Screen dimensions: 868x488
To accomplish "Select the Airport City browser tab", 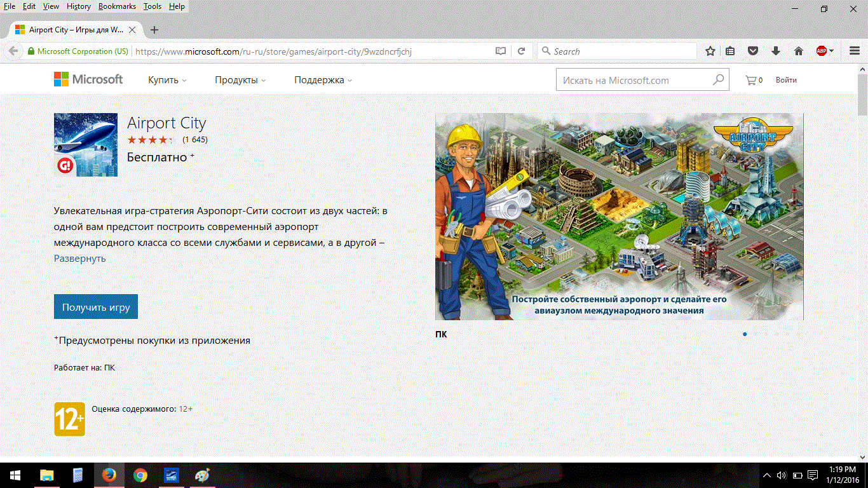I will (x=75, y=30).
